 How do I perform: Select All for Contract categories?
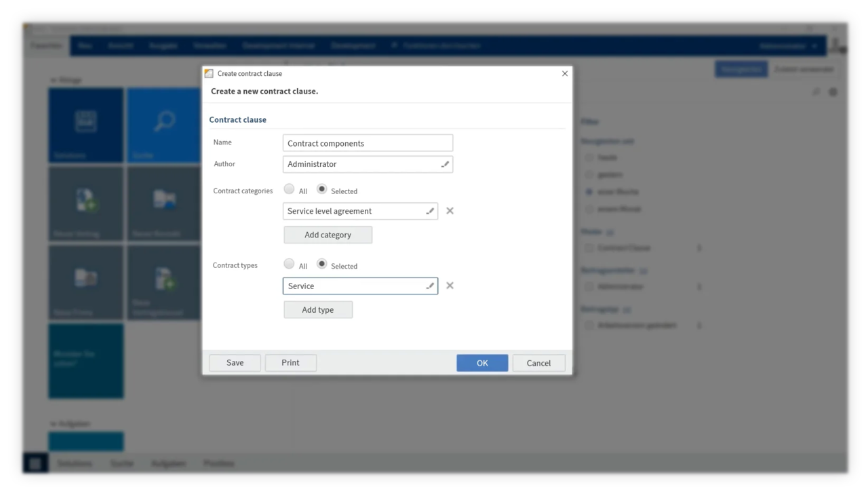(290, 190)
